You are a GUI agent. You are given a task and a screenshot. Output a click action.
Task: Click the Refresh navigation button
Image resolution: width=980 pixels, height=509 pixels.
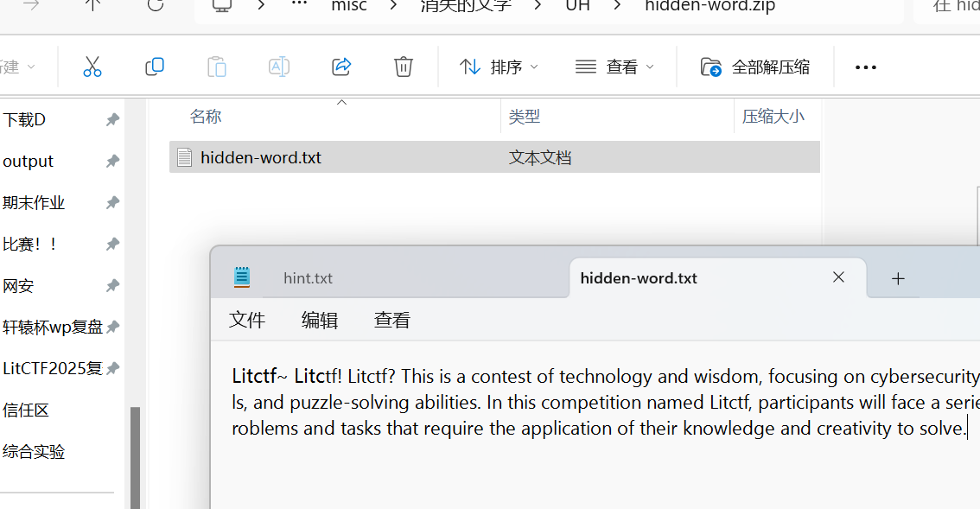point(155,5)
